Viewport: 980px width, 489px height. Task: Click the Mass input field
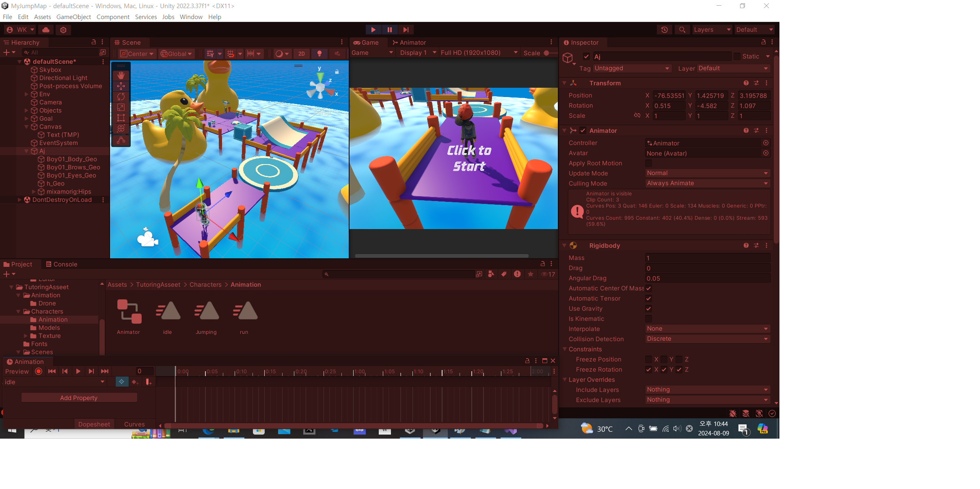(x=708, y=258)
